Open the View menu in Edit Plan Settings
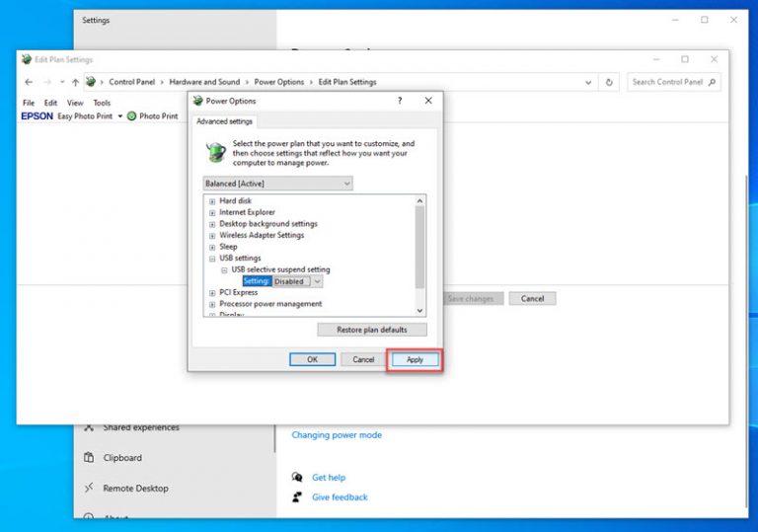Viewport: 758px width, 532px height. pyautogui.click(x=75, y=103)
